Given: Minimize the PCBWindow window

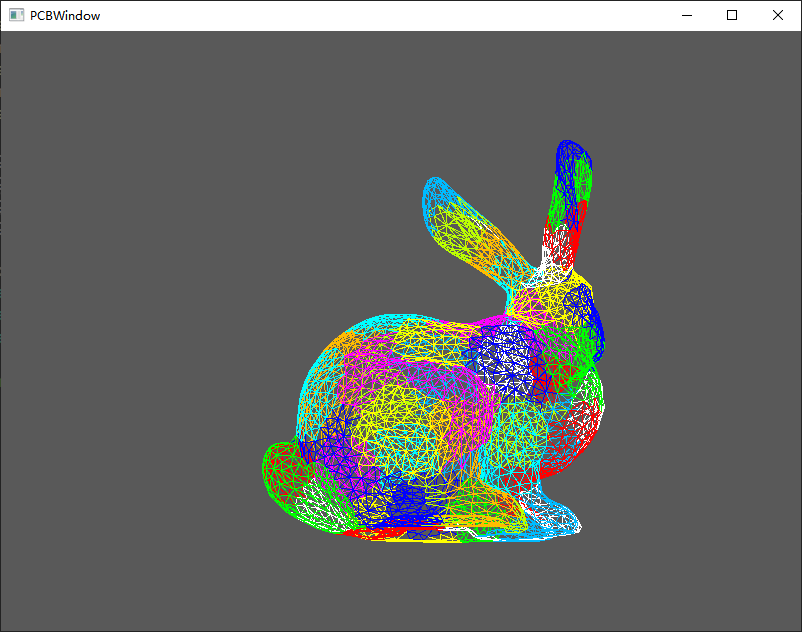Looking at the screenshot, I should (x=687, y=15).
